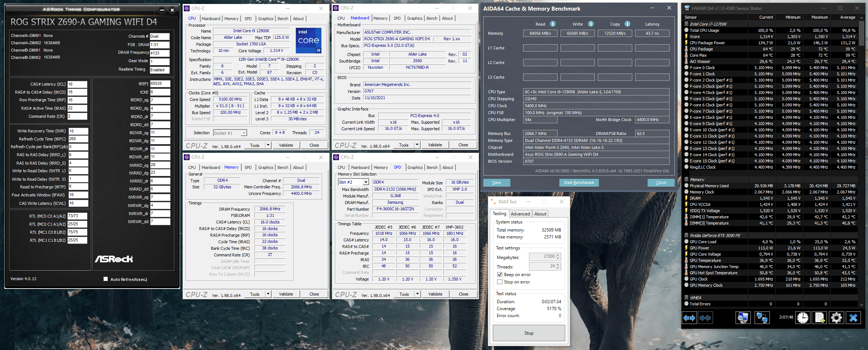Click Validate in CPU-Z Memory window
The image size is (868, 350).
click(x=286, y=294)
